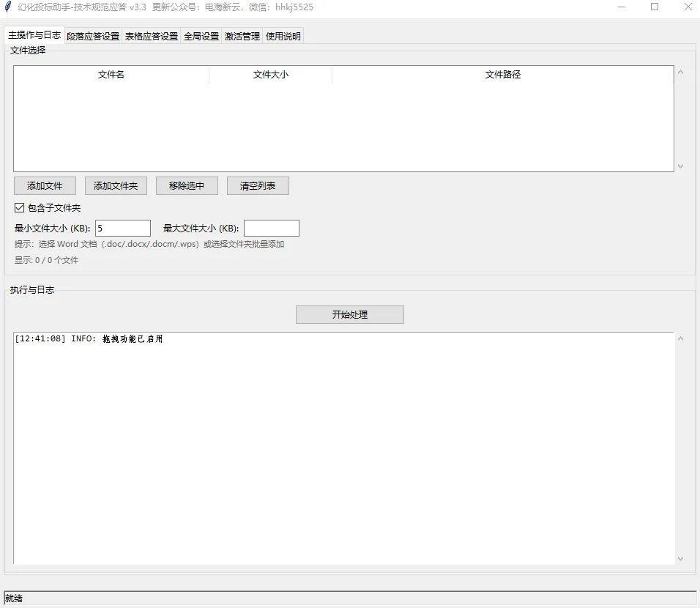This screenshot has height=608, width=700.
Task: Sort by the 文件路径 column header
Action: click(503, 75)
